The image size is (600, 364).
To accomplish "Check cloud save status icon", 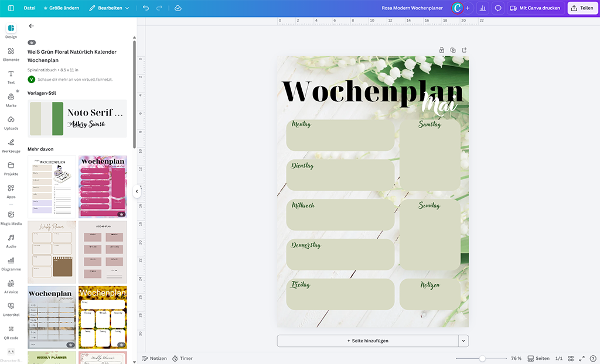I will pyautogui.click(x=178, y=8).
